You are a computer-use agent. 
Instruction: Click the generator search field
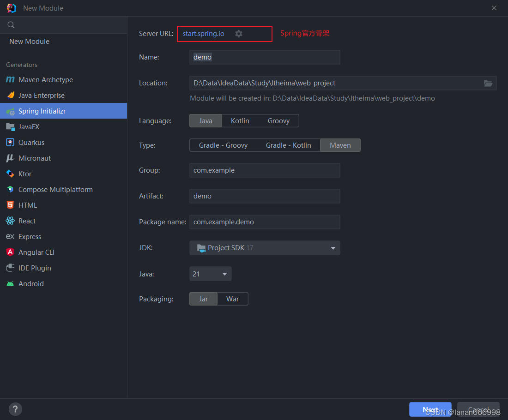(64, 25)
